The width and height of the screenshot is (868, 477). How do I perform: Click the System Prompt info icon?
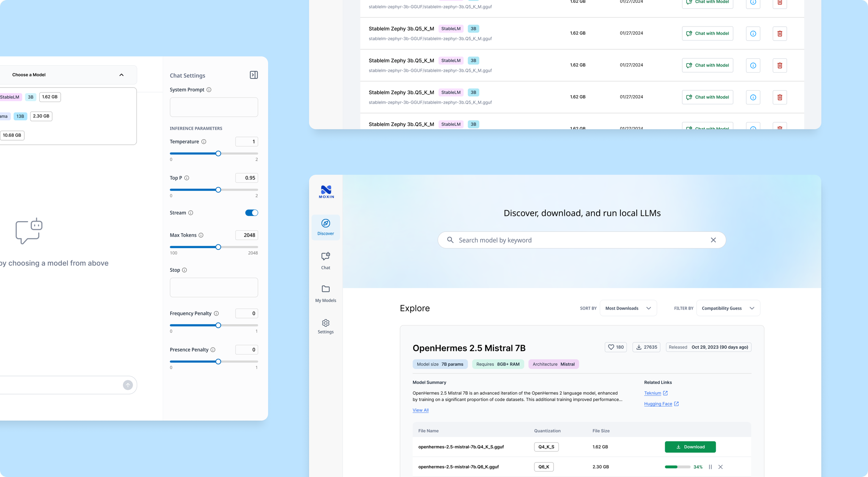point(209,90)
